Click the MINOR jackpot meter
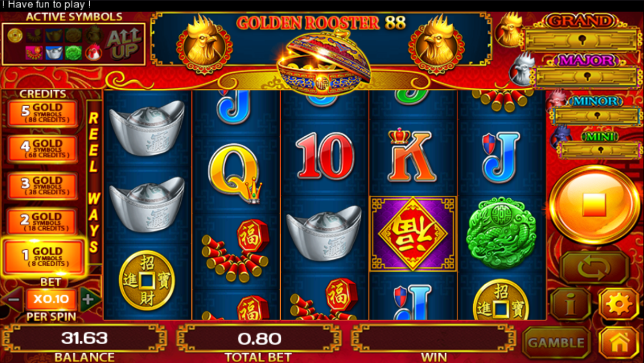The height and width of the screenshot is (363, 644). pos(597,116)
